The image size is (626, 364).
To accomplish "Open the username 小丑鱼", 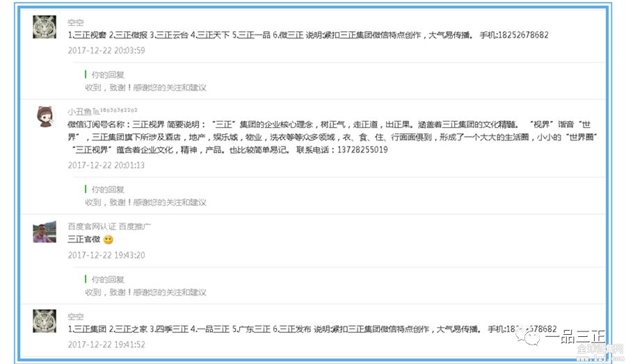I will coord(102,111).
